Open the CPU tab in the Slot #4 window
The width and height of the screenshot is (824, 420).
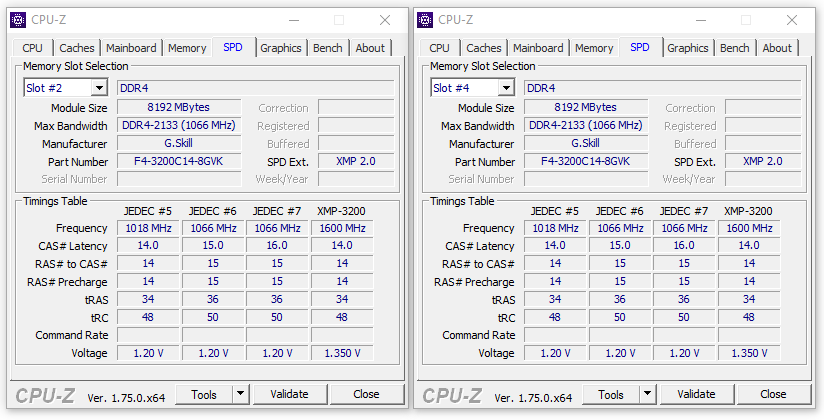coord(439,48)
